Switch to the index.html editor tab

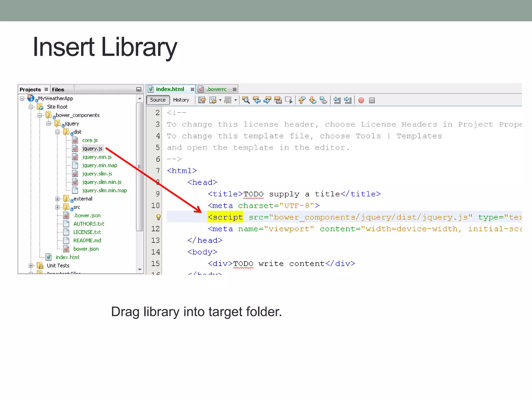click(170, 89)
